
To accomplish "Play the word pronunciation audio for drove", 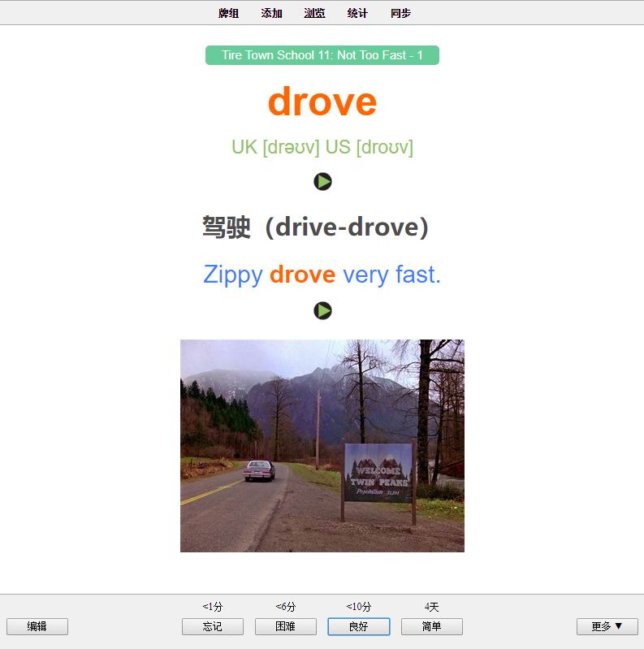I will point(322,181).
